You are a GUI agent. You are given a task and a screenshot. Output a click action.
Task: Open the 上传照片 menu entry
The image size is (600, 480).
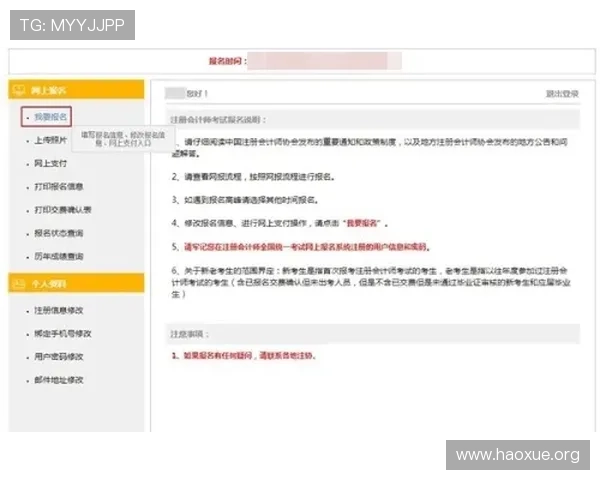point(50,140)
